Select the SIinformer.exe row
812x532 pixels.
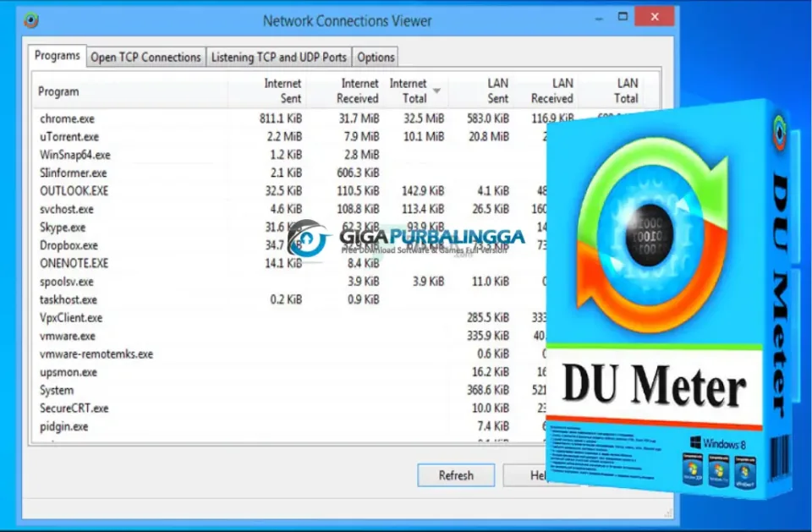point(290,173)
